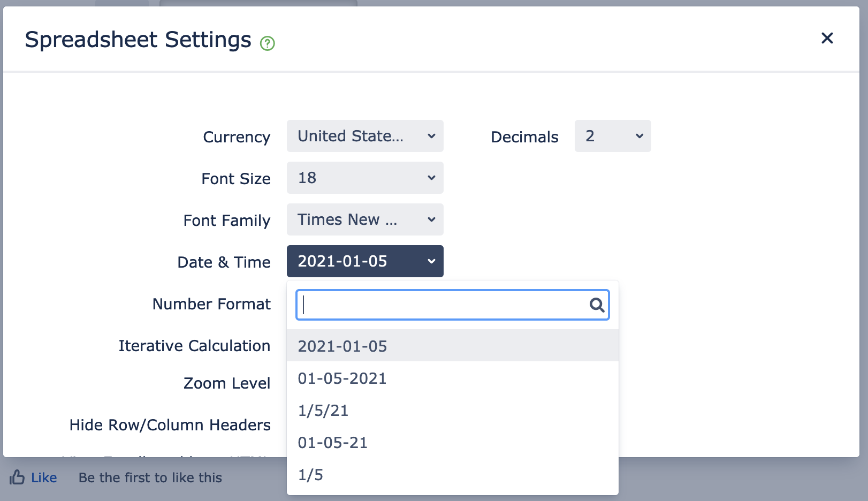Click the Hide Row/Column Headers label
This screenshot has height=501, width=868.
point(170,425)
